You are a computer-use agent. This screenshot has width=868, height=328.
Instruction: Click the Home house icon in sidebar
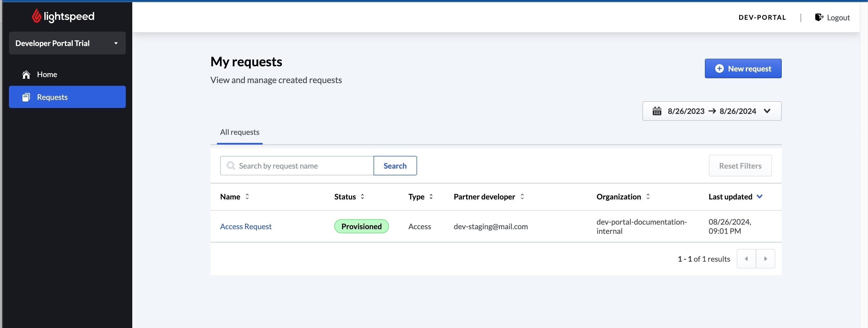coord(26,74)
